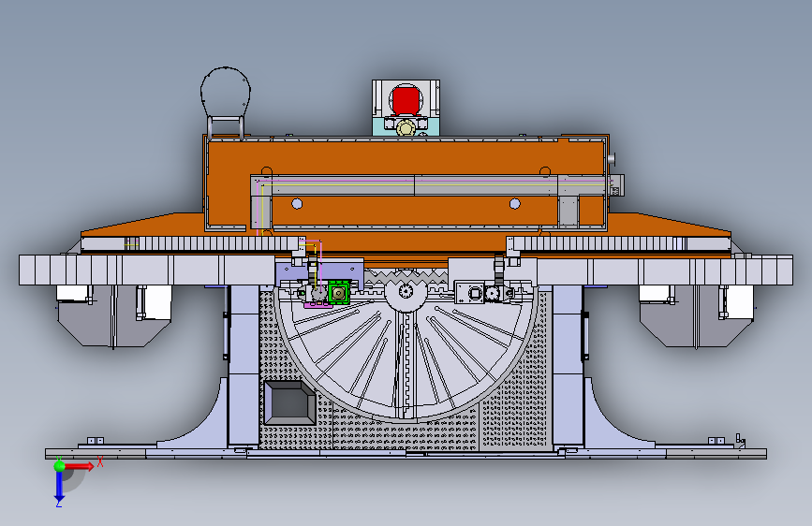Click the blue Z axis arrow of triad

click(x=59, y=488)
